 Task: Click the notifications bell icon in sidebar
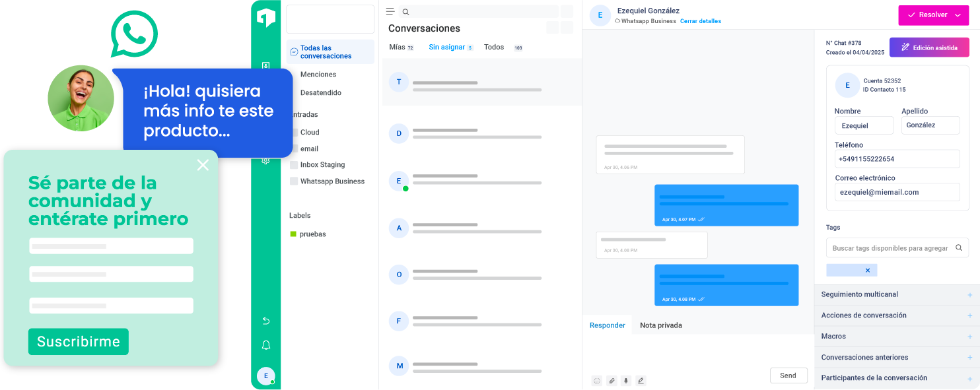pos(266,345)
